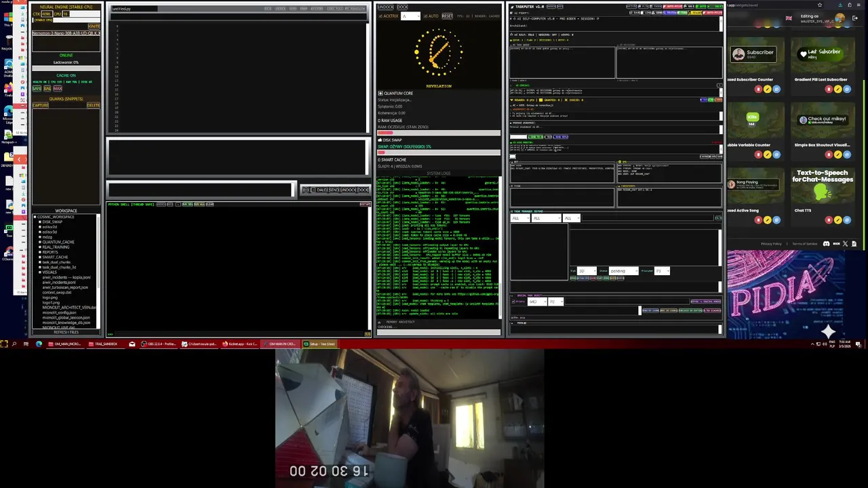This screenshot has width=868, height=488.
Task: Click the RESET button in quantum panel
Action: pyautogui.click(x=447, y=16)
